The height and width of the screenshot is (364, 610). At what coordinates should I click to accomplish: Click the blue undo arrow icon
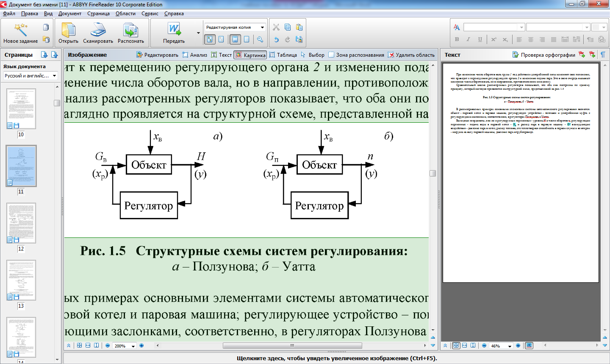click(x=276, y=39)
